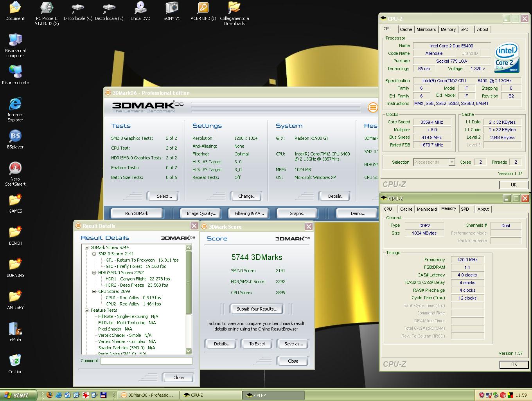Viewport: 532px width, 401px height.
Task: Collapse the 3DMark Score: 5744 tree node
Action: [x=87, y=247]
